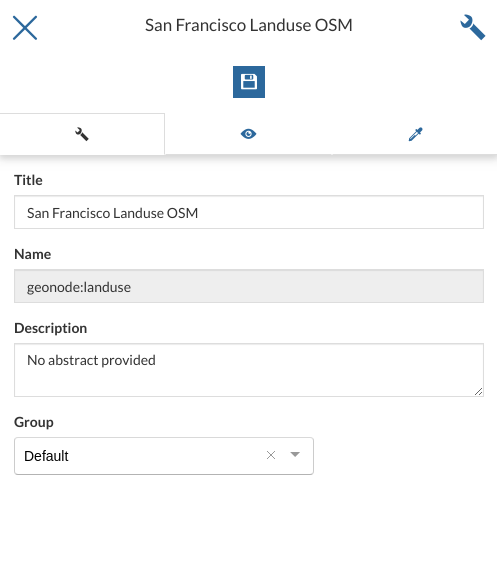Switch to the Display eye tab
497x587 pixels.
(248, 134)
